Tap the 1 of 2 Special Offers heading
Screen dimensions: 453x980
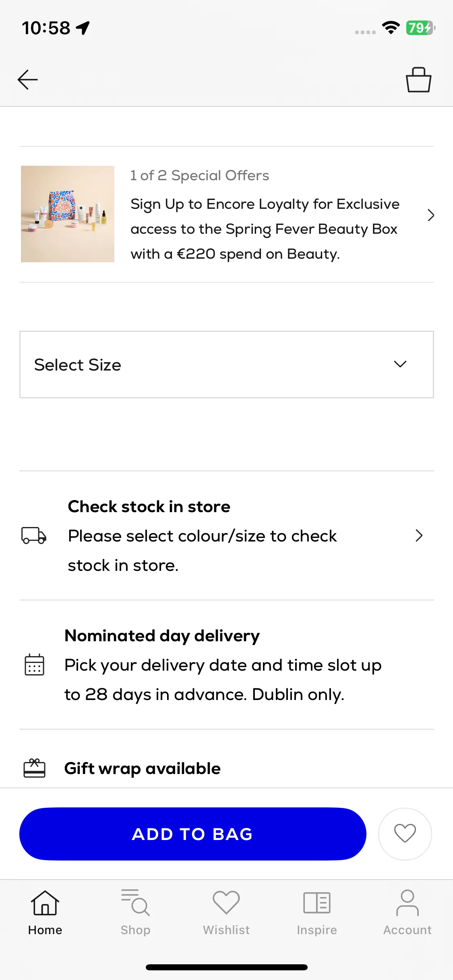pos(200,175)
